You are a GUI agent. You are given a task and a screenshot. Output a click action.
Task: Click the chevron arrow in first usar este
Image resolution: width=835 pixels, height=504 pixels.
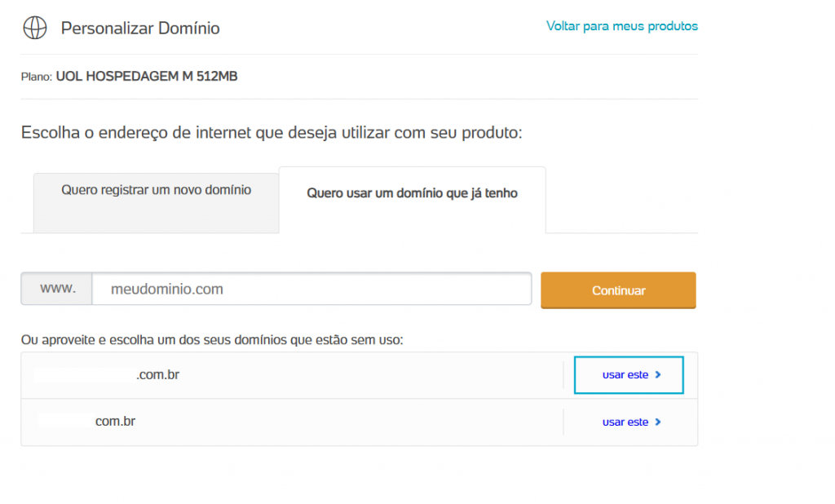(x=658, y=374)
